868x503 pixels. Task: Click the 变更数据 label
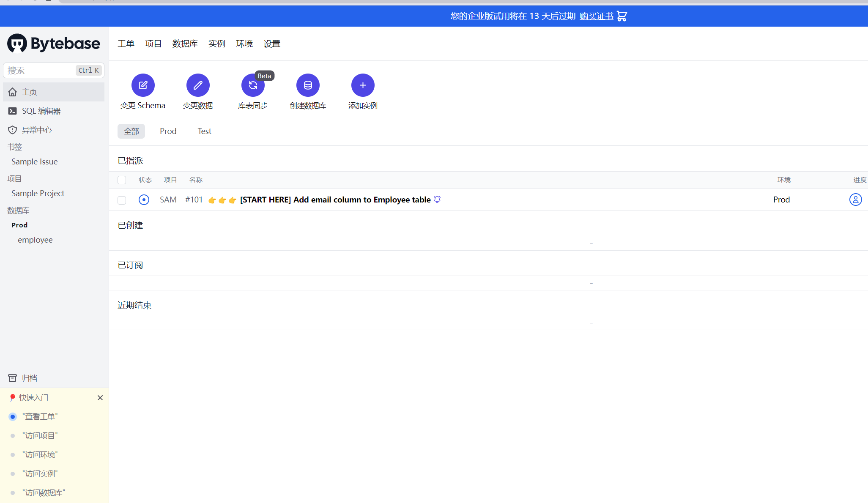pos(198,105)
